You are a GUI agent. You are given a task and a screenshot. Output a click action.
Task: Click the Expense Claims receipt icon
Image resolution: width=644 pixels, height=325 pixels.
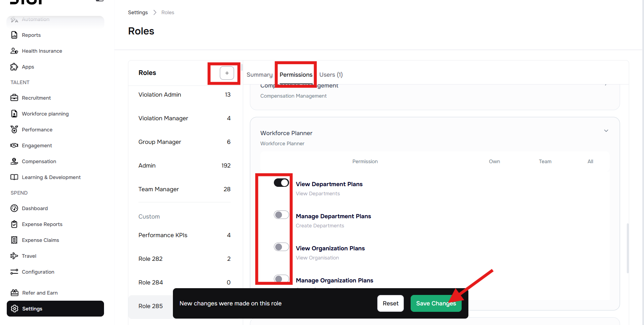(14, 240)
